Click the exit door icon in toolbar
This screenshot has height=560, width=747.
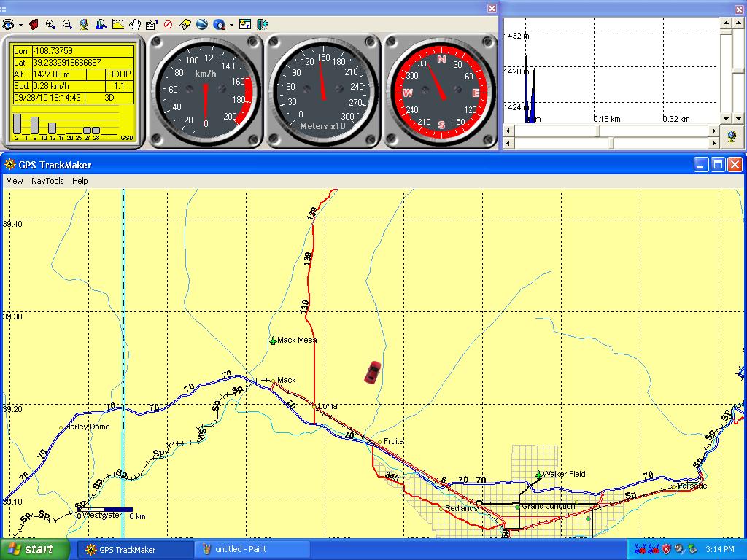click(x=262, y=24)
